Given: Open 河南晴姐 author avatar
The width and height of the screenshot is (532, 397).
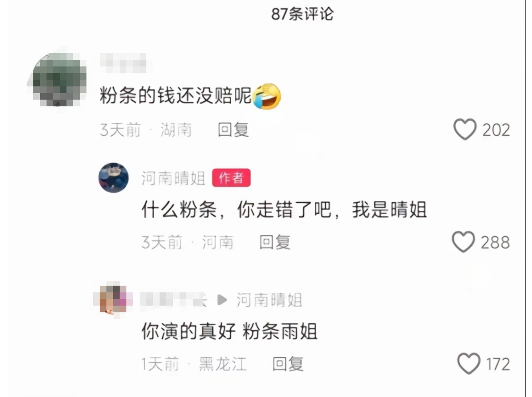Looking at the screenshot, I should click(x=113, y=178).
